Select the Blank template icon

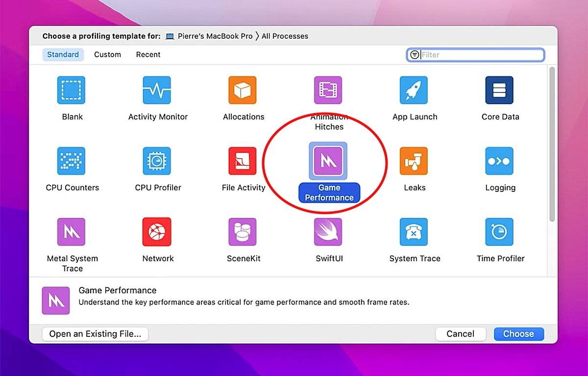(72, 90)
